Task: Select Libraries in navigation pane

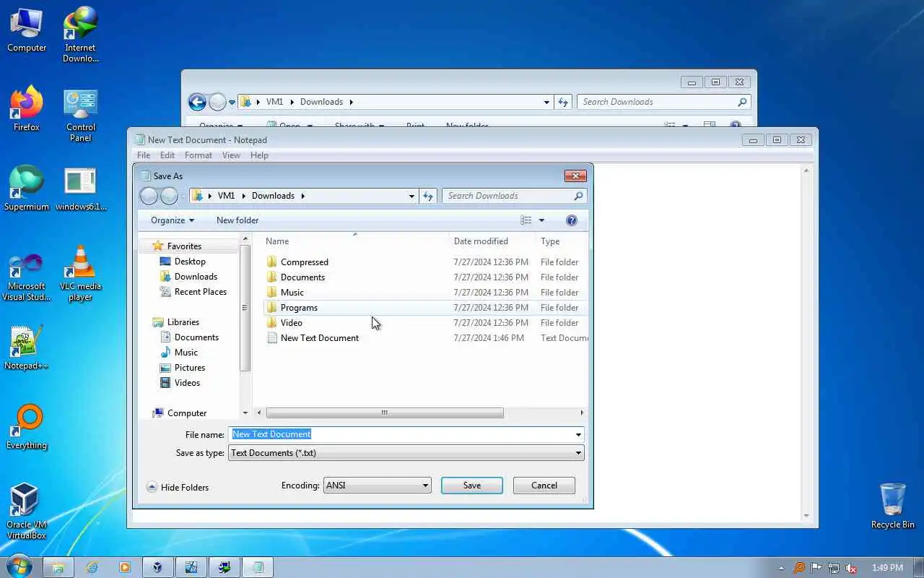Action: click(x=183, y=322)
